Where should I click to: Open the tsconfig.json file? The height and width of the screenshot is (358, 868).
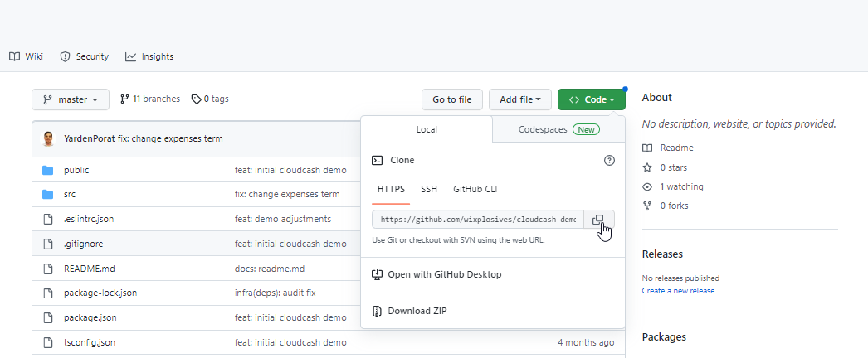pyautogui.click(x=90, y=342)
